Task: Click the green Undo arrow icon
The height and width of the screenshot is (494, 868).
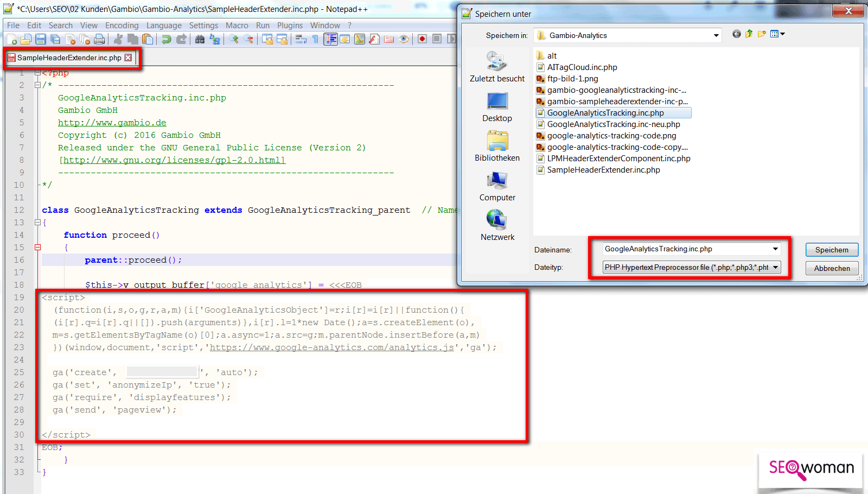Action: [x=166, y=39]
